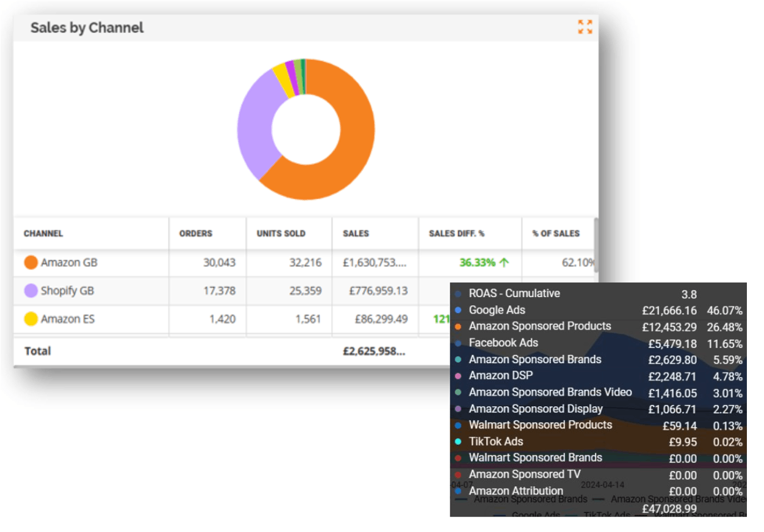Image resolution: width=764 pixels, height=532 pixels.
Task: Click the TikTok Ads legend row
Action: [598, 442]
